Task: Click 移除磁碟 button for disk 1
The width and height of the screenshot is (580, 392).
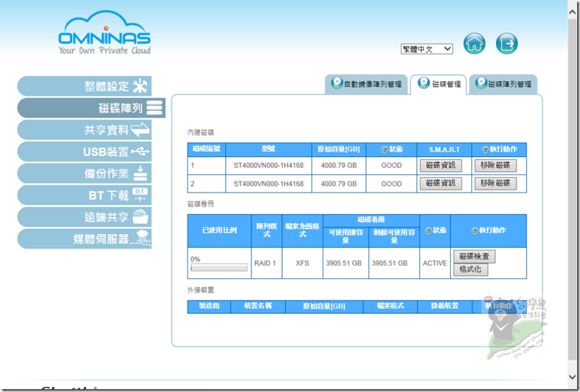Action: pyautogui.click(x=496, y=166)
